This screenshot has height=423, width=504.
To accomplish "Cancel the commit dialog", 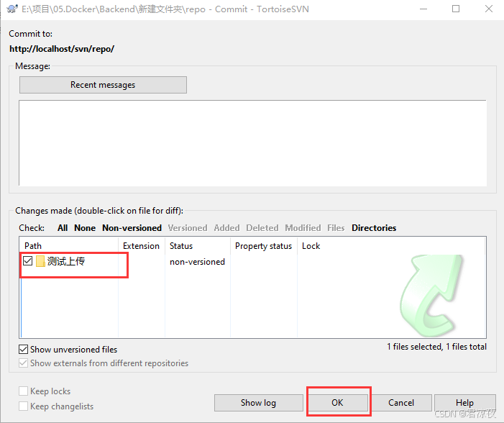I will (401, 403).
